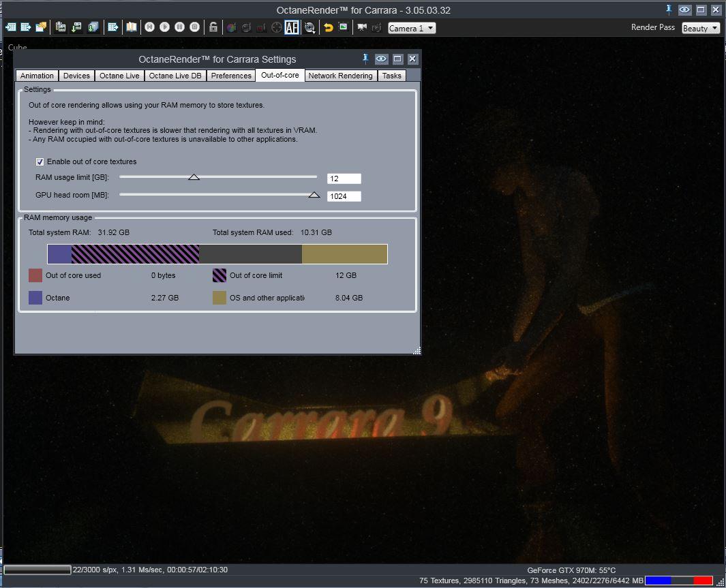Click the '8.04 GB' OS usage value
Image resolution: width=726 pixels, height=588 pixels.
(x=349, y=298)
